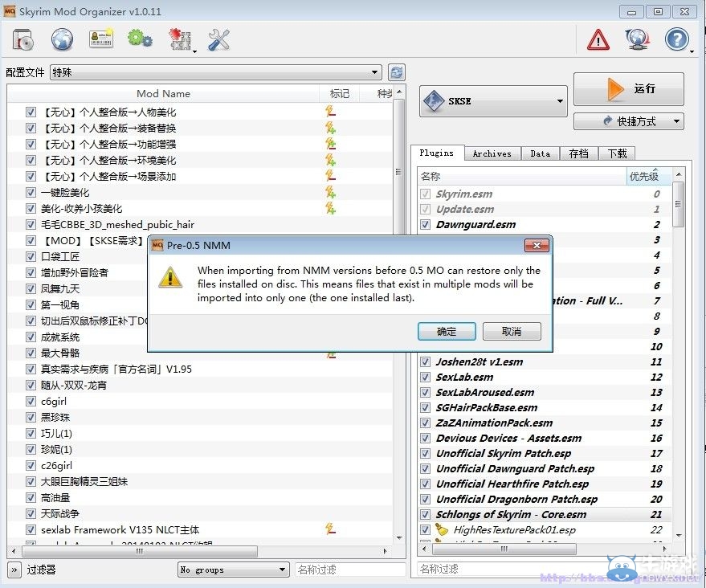Image resolution: width=706 pixels, height=588 pixels.
Task: Switch to the Archives tab
Action: pyautogui.click(x=492, y=153)
